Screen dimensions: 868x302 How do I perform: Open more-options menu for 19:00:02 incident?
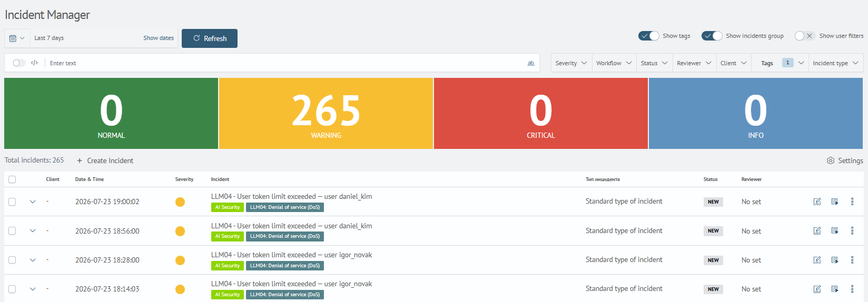tap(852, 202)
